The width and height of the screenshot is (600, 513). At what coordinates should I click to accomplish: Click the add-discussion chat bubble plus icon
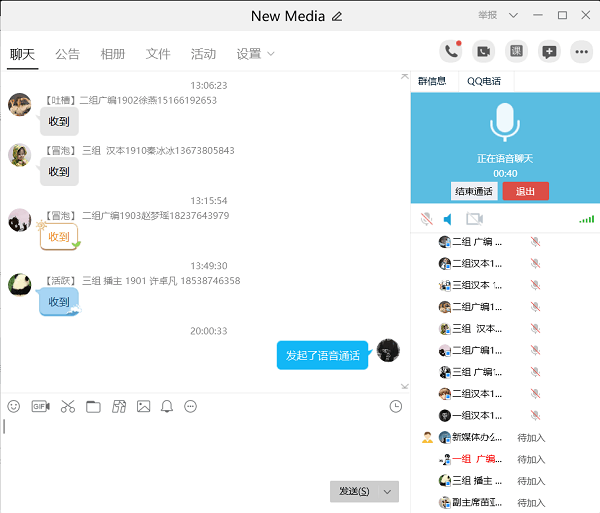(548, 52)
